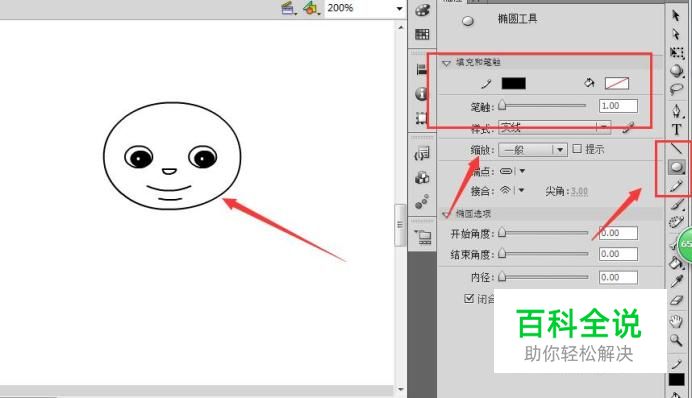
Task: Select the Selection arrow tool
Action: click(676, 15)
